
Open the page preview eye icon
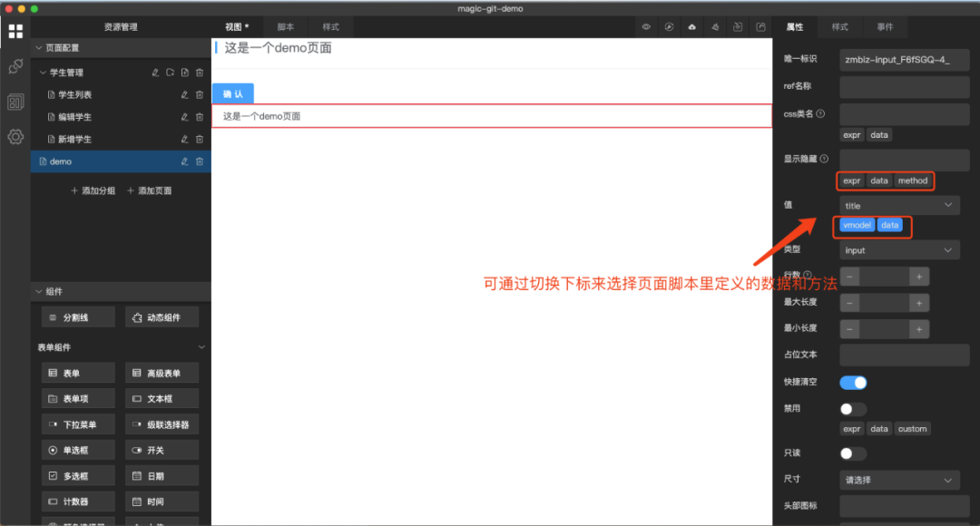646,27
